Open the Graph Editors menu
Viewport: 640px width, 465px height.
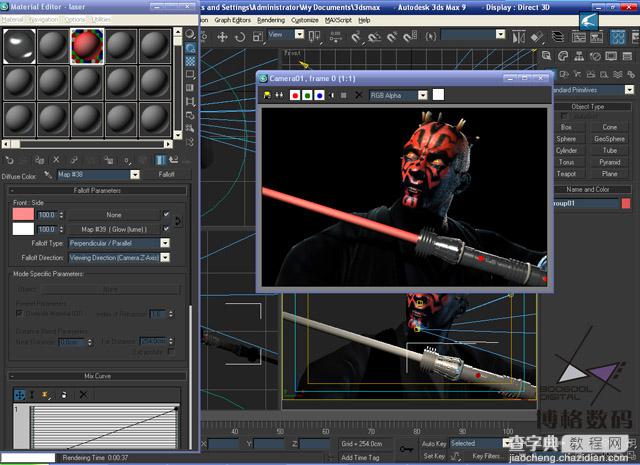coord(233,20)
